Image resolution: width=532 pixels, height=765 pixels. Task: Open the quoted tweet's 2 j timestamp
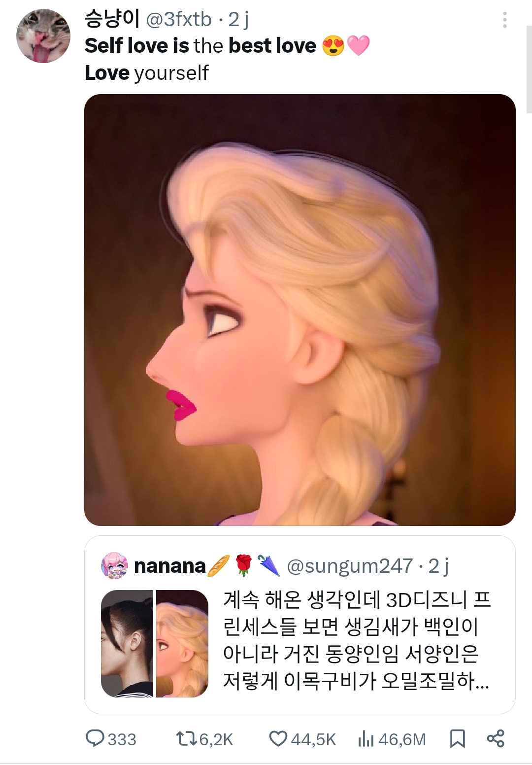tap(438, 566)
